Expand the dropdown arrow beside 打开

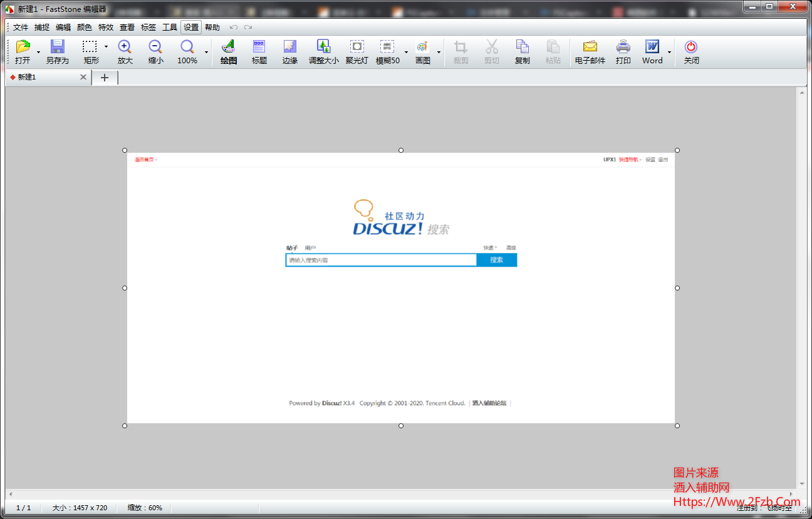click(38, 52)
